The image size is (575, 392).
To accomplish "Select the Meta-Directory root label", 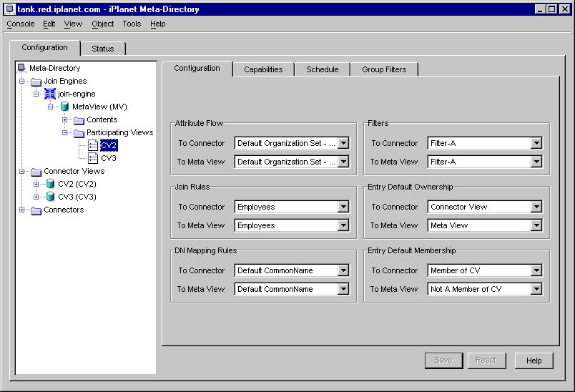I will click(54, 68).
